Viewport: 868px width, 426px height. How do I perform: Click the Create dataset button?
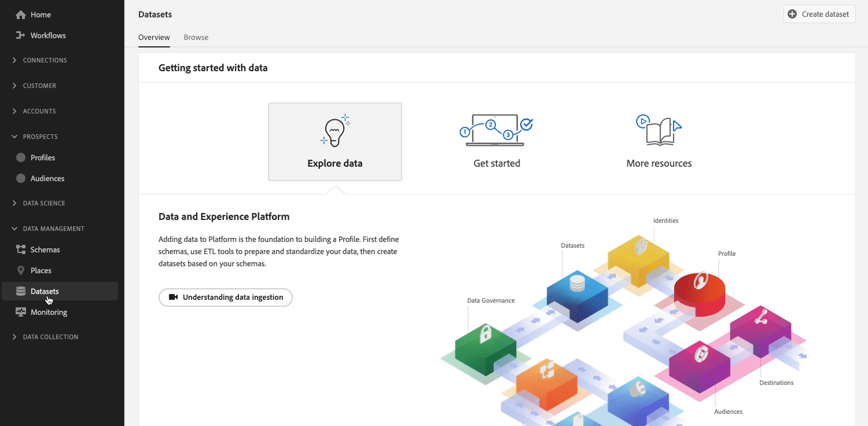coord(819,14)
